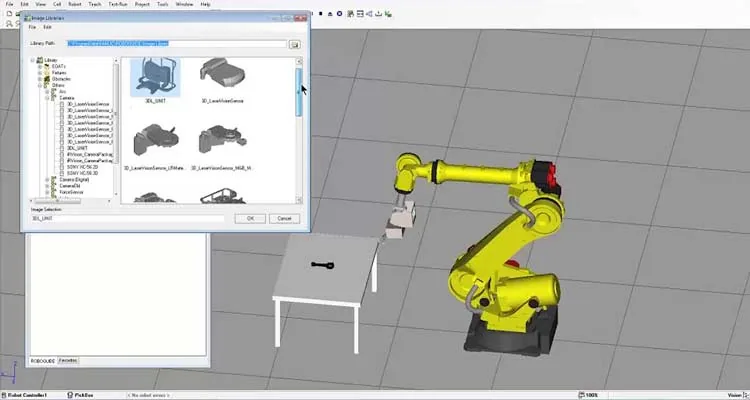Image resolution: width=750 pixels, height=400 pixels.
Task: Expand the EOATs folder in the tree
Action: point(40,66)
